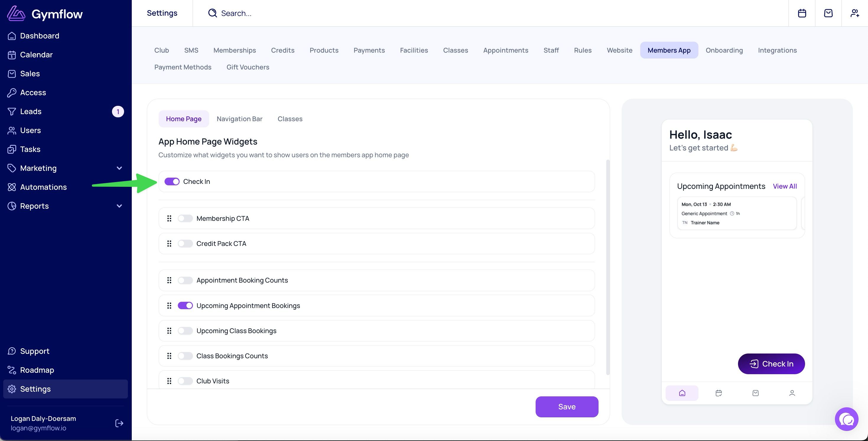Click Check In button in app preview
868x441 pixels.
[x=771, y=364]
